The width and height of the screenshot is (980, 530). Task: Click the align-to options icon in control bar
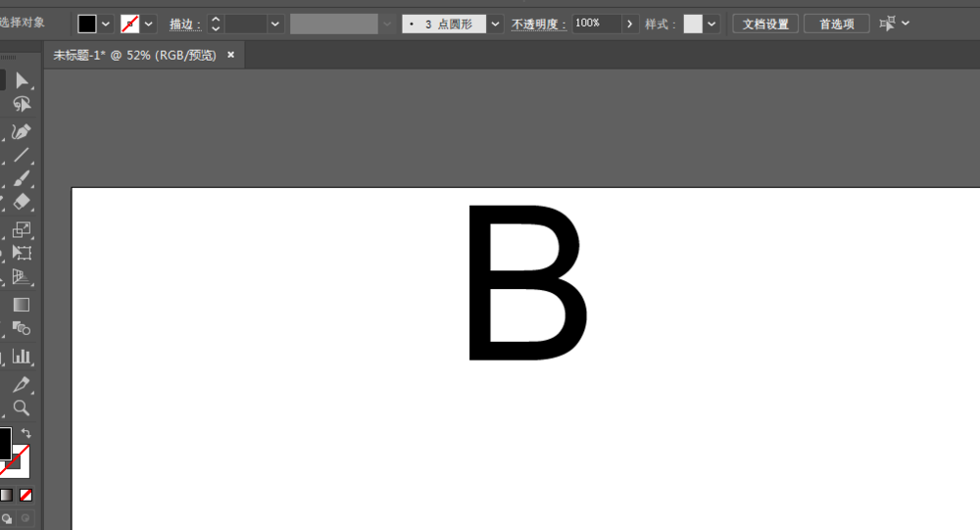pos(887,24)
